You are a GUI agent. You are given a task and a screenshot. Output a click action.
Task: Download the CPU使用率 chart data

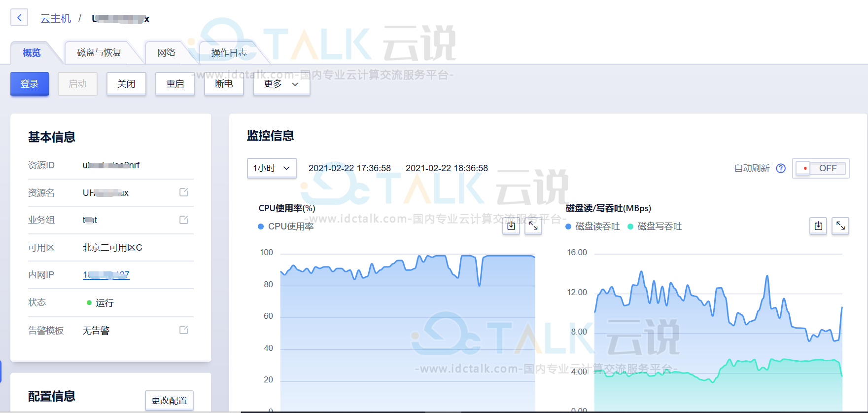point(511,226)
